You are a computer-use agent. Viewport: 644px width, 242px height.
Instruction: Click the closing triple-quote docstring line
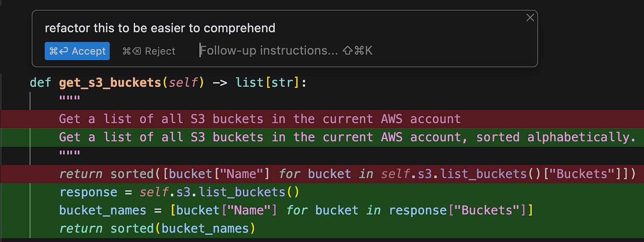click(69, 154)
